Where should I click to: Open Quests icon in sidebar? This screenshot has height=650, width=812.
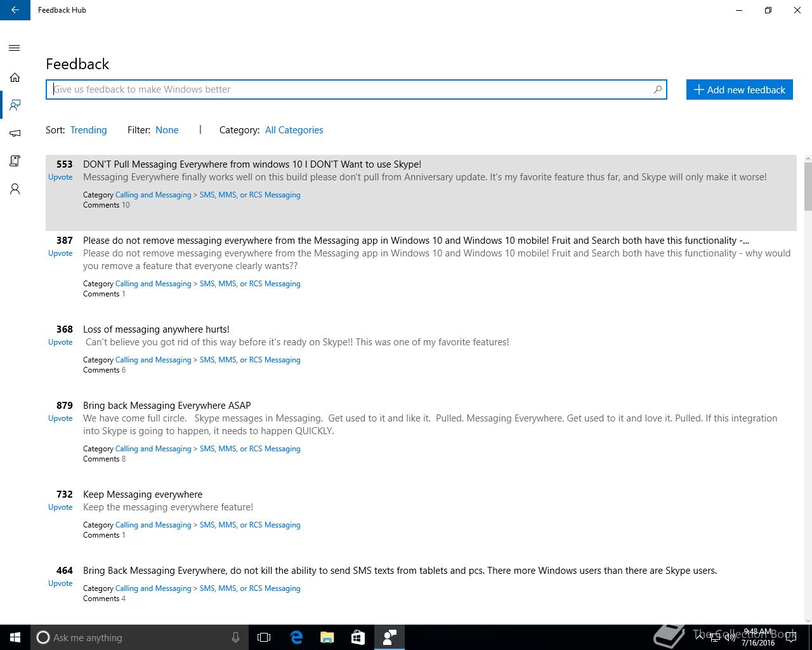tap(15, 161)
